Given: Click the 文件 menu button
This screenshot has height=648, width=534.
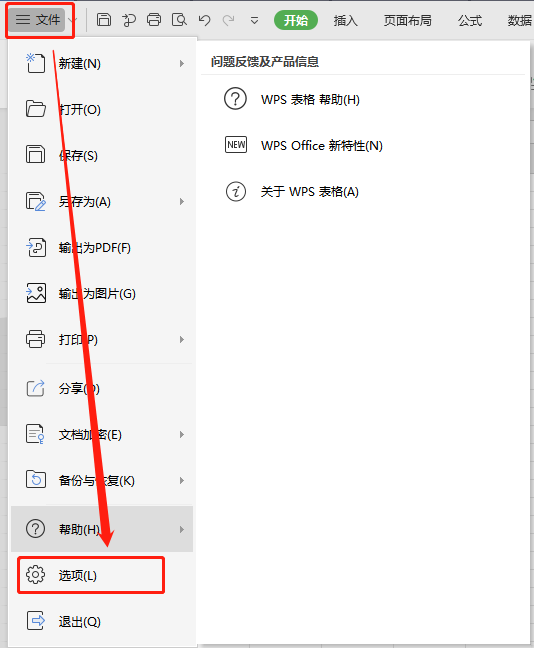Looking at the screenshot, I should 40,20.
